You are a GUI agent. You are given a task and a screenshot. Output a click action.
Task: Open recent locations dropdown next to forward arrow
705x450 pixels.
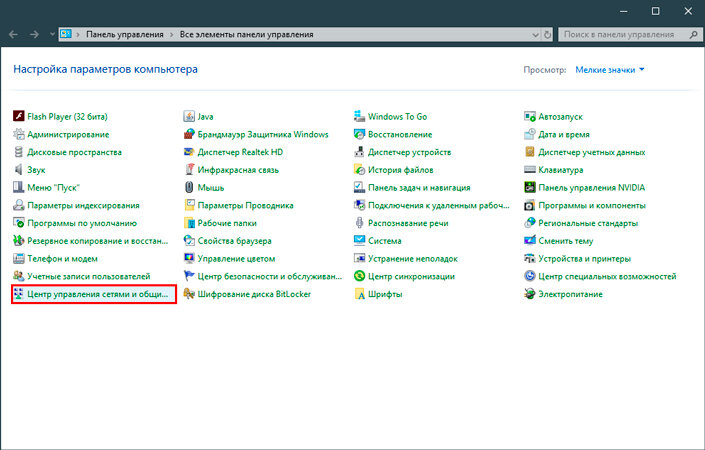52,34
